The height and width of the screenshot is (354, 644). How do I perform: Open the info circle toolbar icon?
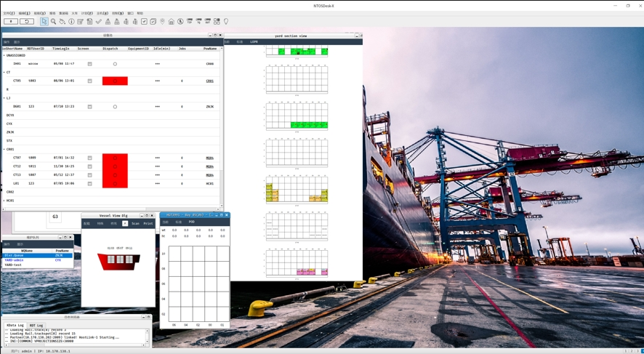71,22
